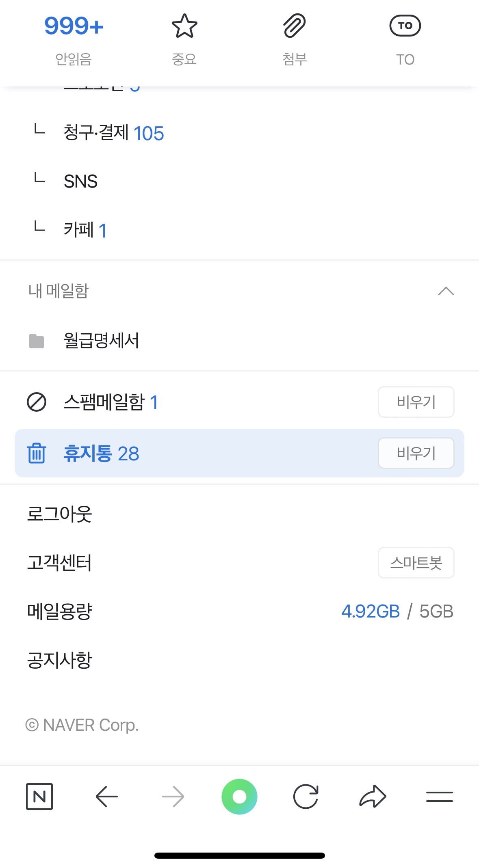Open the 청구·결제 subfolder
The image size is (479, 868).
coord(113,133)
